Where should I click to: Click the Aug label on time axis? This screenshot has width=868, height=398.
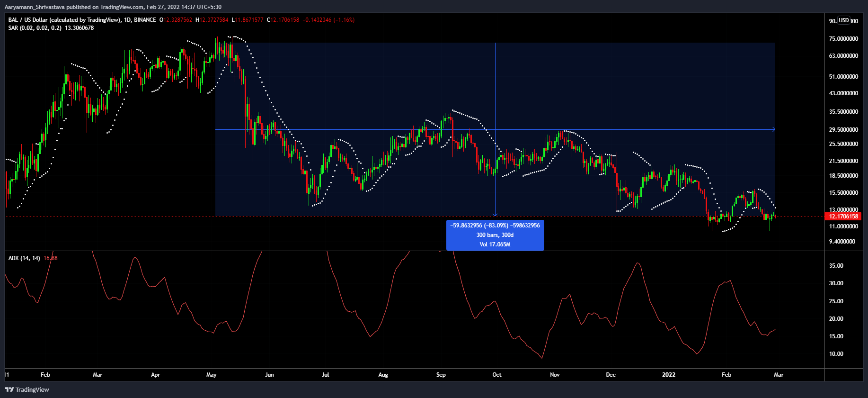383,375
